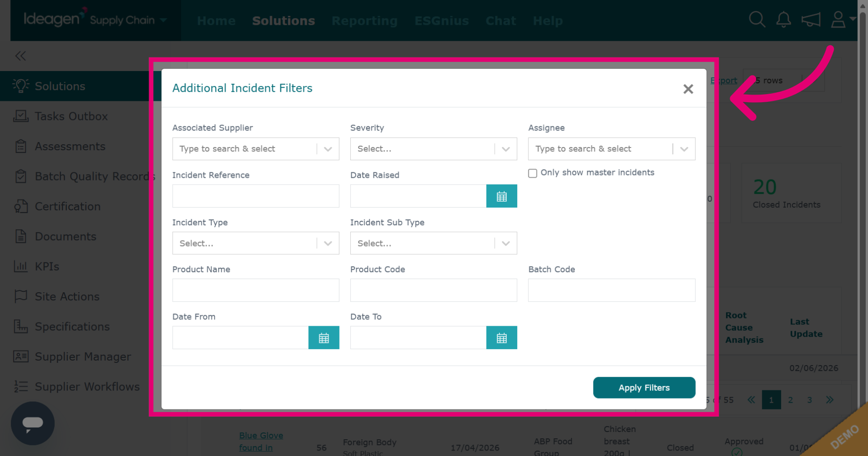Open Supplier Manager in sidebar
868x456 pixels.
(x=83, y=356)
